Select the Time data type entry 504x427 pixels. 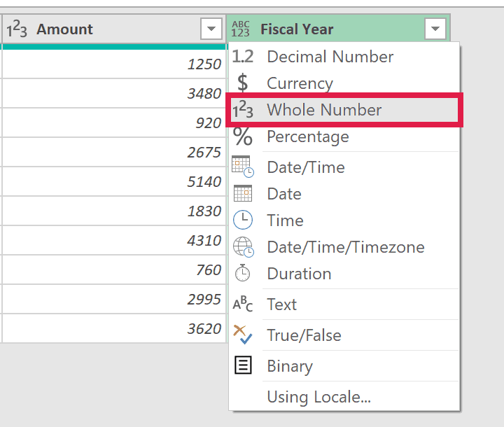[x=344, y=220]
